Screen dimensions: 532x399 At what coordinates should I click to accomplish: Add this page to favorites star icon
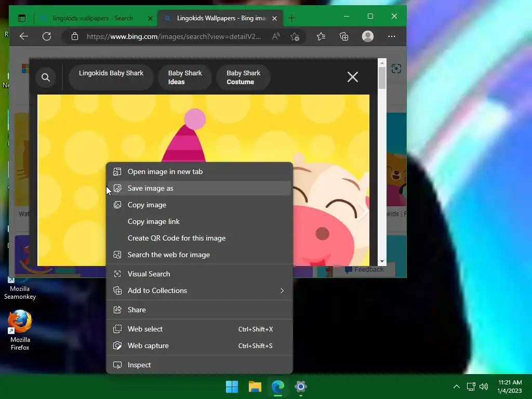point(295,36)
